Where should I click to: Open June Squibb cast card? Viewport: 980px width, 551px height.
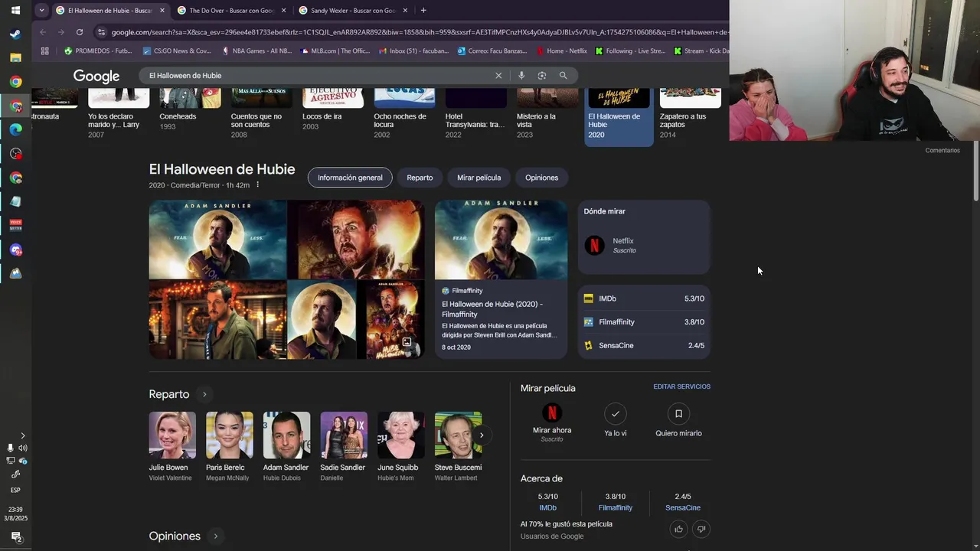[x=400, y=447]
